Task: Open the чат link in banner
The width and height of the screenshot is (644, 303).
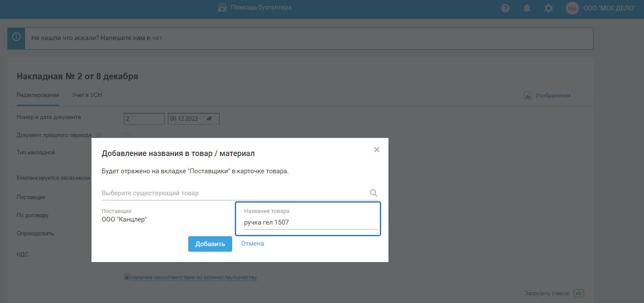Action: 157,38
